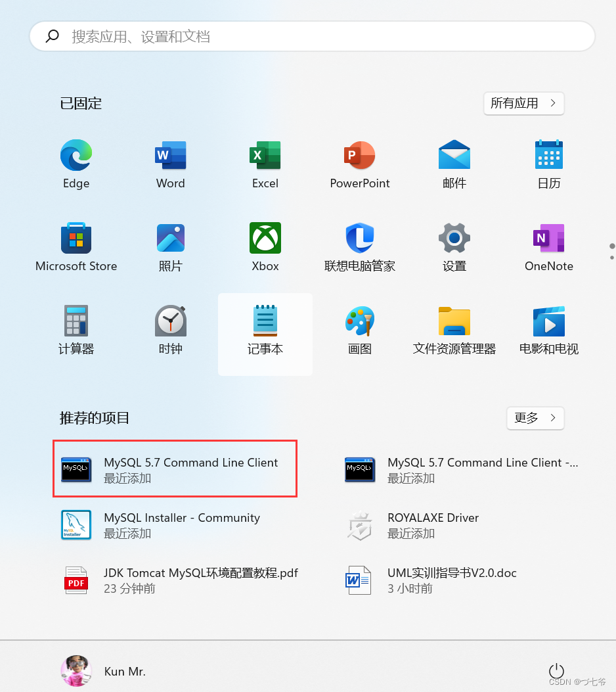Open 记事本 notepad app
The image size is (616, 692).
265,334
